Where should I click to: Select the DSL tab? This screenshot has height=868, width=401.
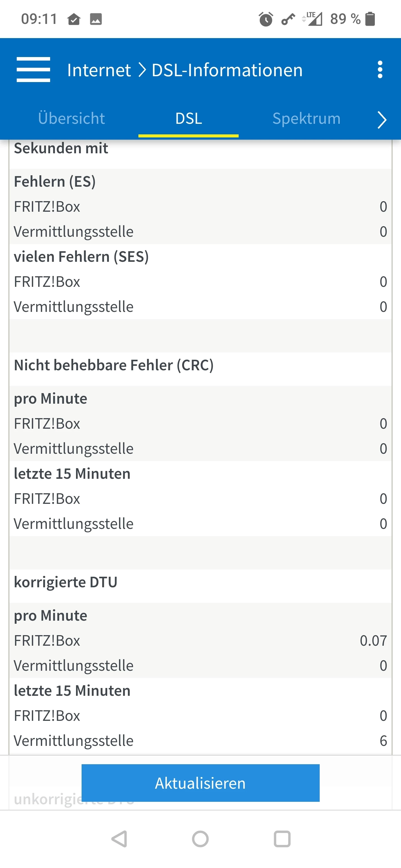[x=189, y=119]
